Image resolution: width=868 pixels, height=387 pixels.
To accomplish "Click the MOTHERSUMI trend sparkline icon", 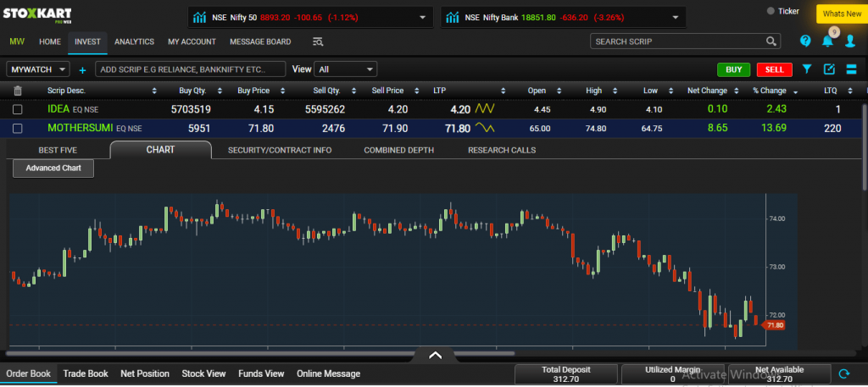I will [x=484, y=128].
